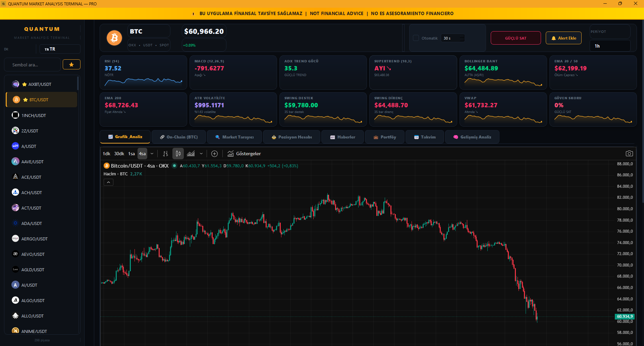644x346 pixels.
Task: Open the Göstergeler indicators button
Action: pyautogui.click(x=244, y=154)
